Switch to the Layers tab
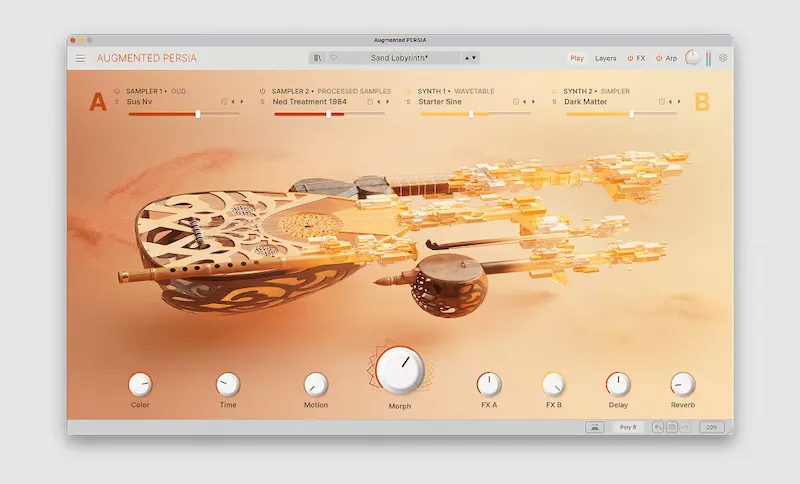800x484 pixels. click(x=606, y=58)
